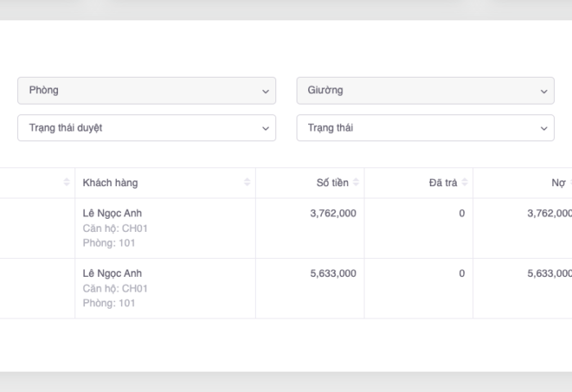This screenshot has width=572, height=392.
Task: Click Phòng: 101 in the second row
Action: (x=109, y=303)
